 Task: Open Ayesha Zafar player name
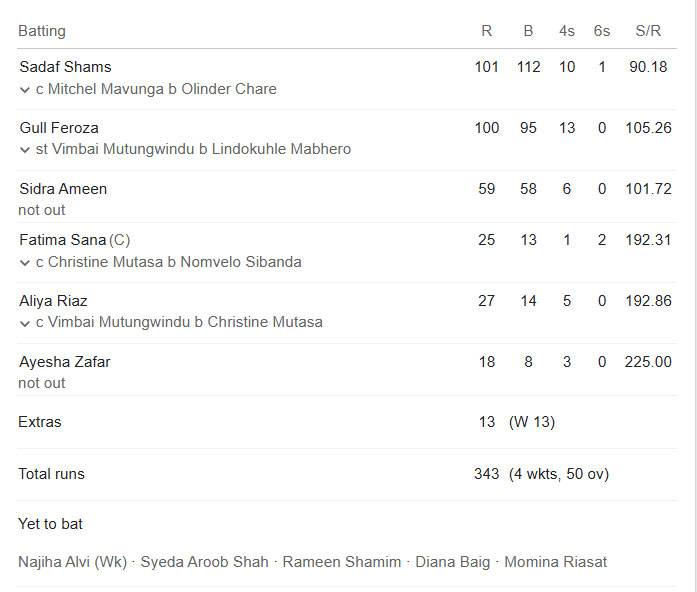(x=65, y=362)
